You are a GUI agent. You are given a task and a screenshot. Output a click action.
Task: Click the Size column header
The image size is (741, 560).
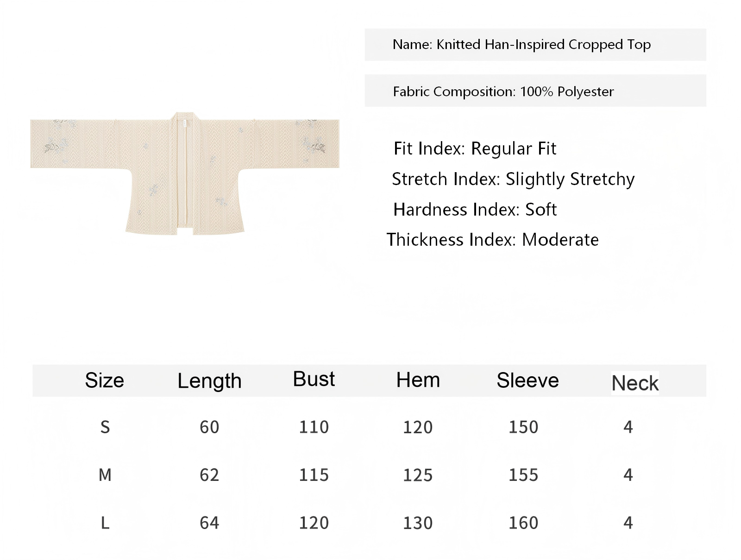[x=105, y=380]
